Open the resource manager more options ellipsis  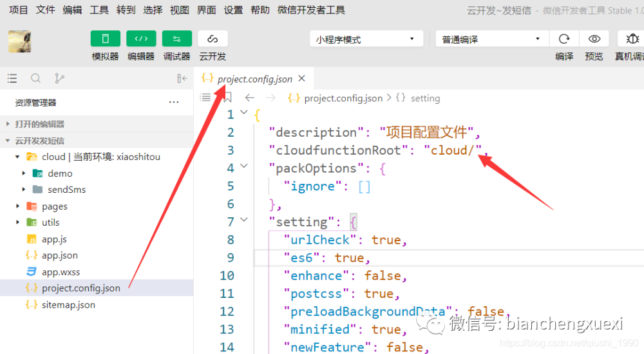174,103
